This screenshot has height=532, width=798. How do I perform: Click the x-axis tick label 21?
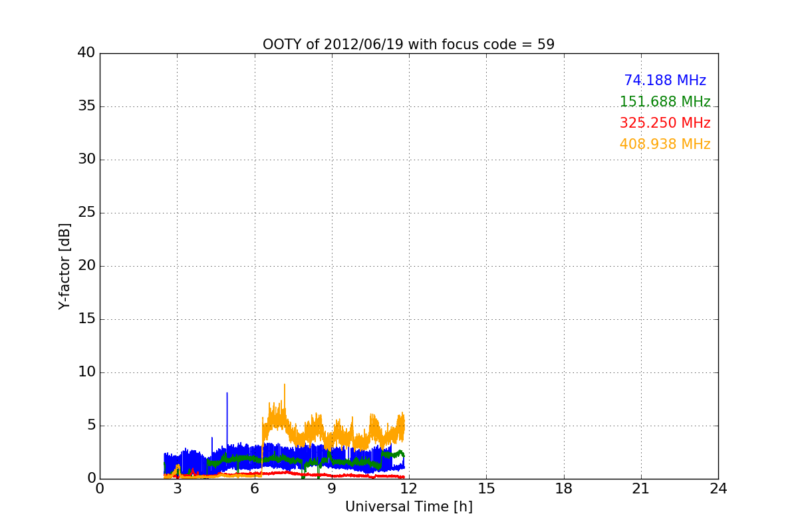[x=641, y=488]
